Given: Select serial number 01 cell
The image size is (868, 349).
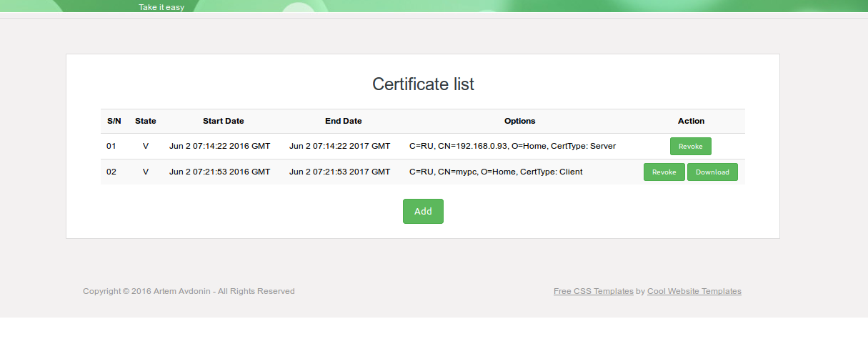Looking at the screenshot, I should (x=111, y=146).
